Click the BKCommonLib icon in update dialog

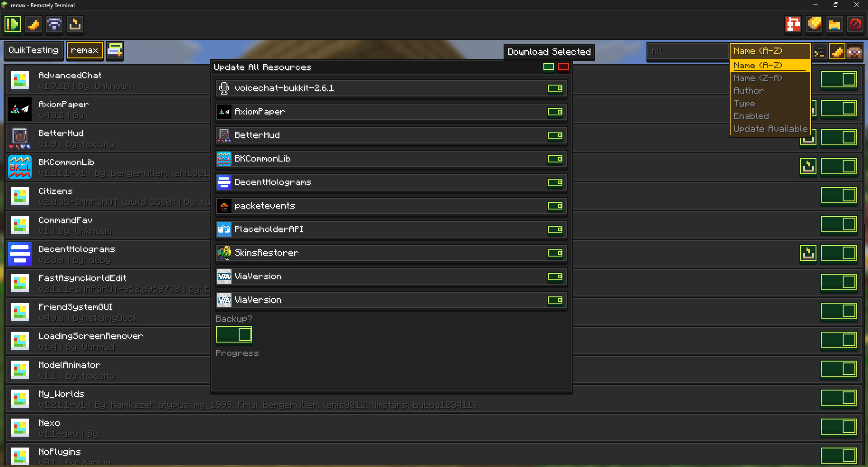coord(224,159)
